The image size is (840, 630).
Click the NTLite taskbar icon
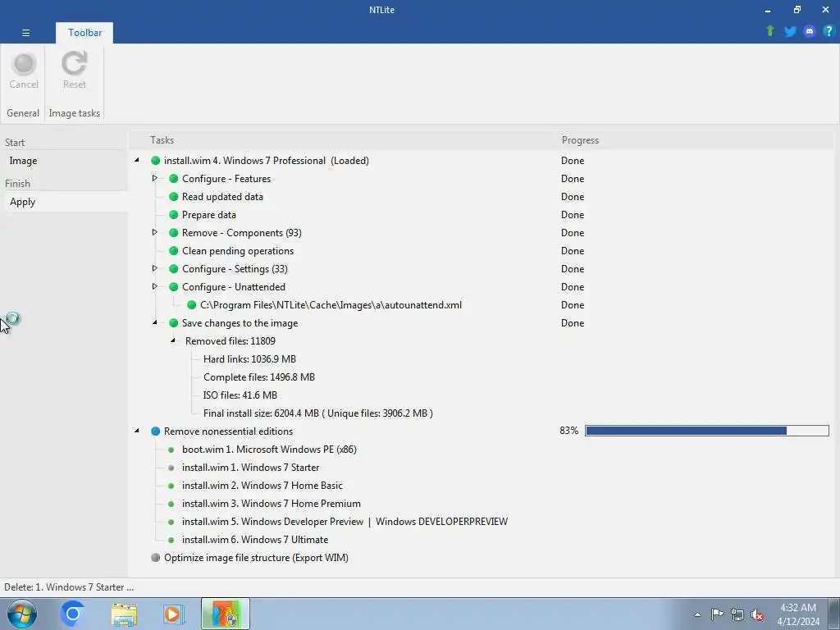226,614
